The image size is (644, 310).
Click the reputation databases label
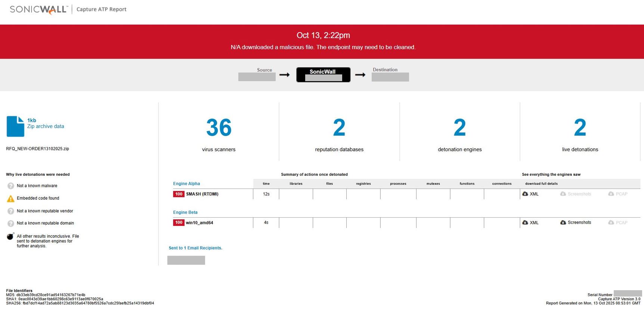pos(339,150)
